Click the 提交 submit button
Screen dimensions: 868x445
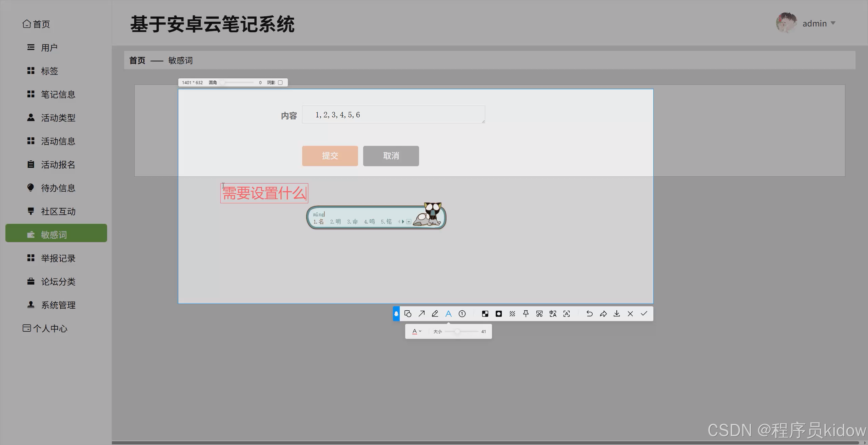[x=330, y=156]
